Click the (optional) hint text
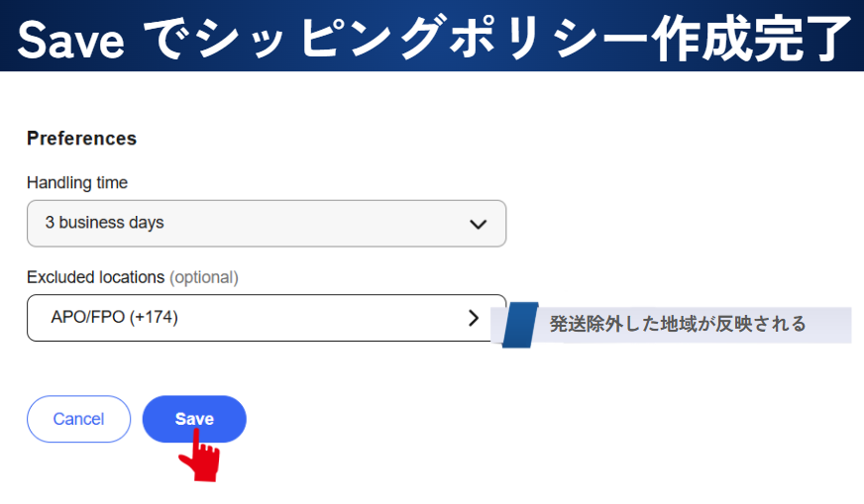Screen dimensions: 864x504 tap(204, 277)
